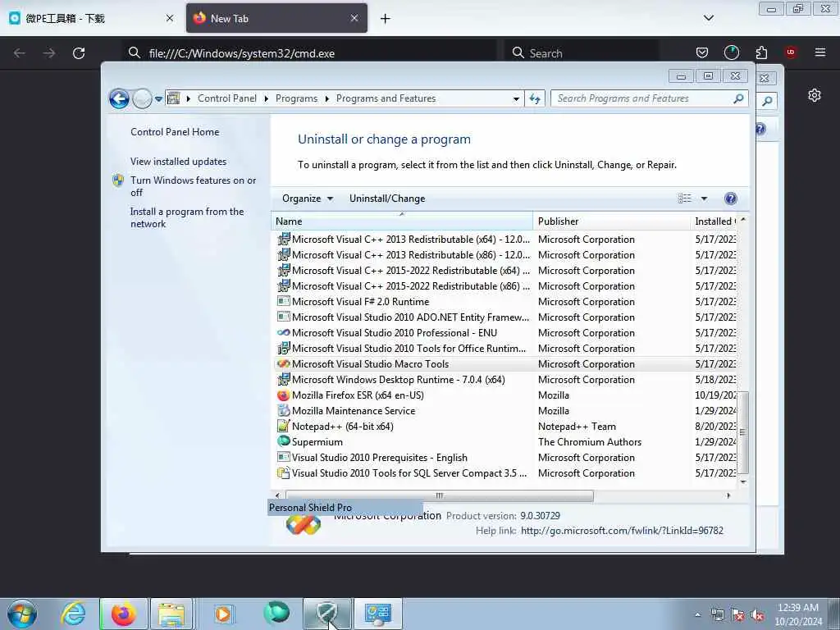The height and width of the screenshot is (630, 840).
Task: Click the Firefox URL bar
Action: pos(311,53)
